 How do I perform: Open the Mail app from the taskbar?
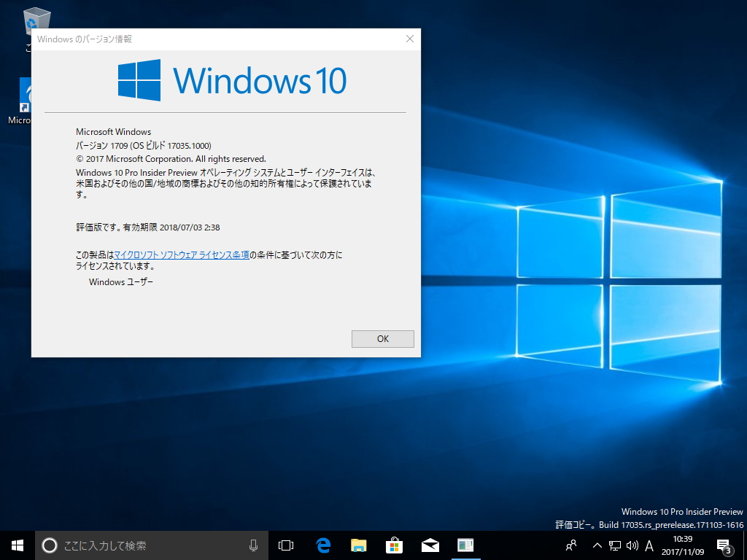pyautogui.click(x=430, y=545)
